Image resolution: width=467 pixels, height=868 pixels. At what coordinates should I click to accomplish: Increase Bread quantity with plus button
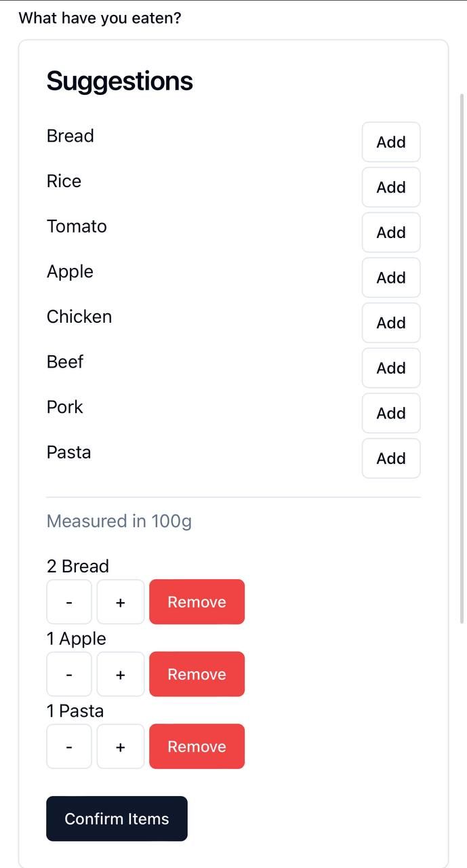(x=121, y=602)
